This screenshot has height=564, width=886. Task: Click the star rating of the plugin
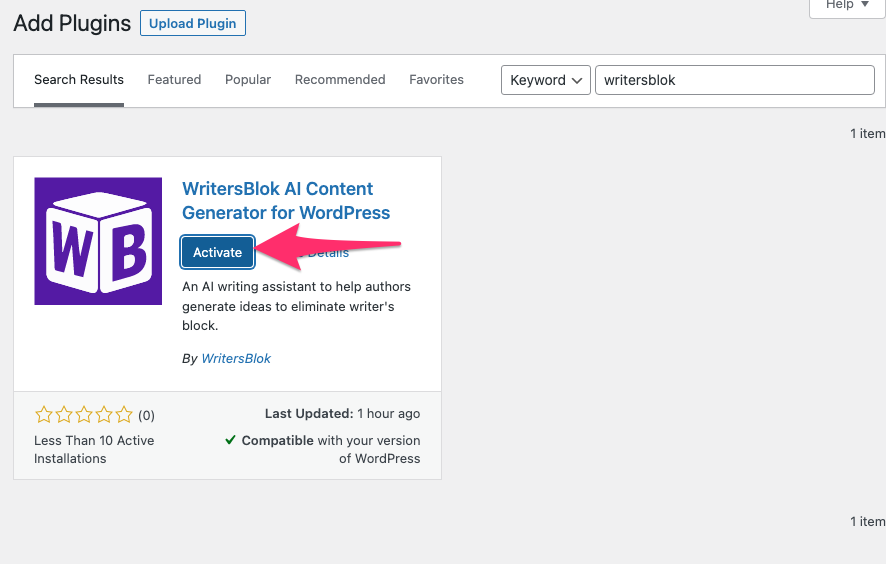(x=84, y=415)
